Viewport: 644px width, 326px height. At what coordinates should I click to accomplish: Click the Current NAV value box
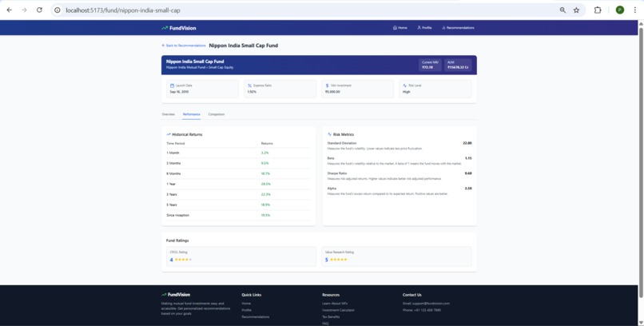[x=430, y=65]
